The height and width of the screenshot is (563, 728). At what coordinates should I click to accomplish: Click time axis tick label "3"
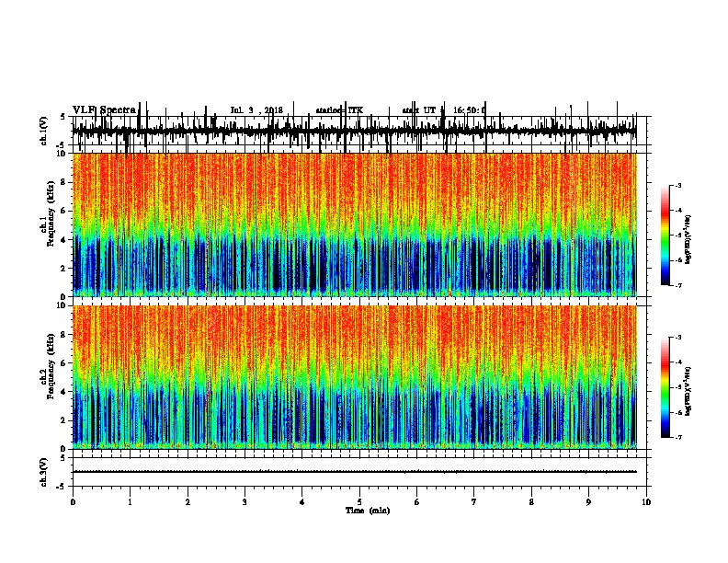click(x=245, y=502)
